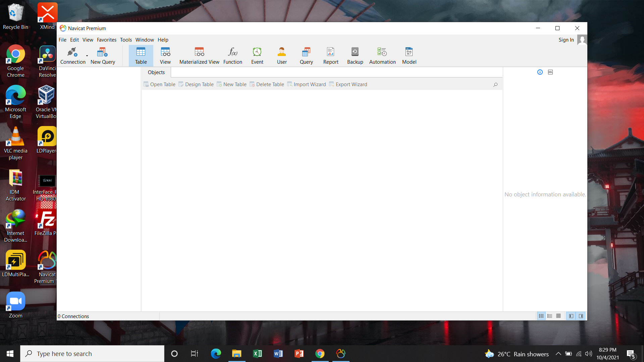Click the Sign In link
Viewport: 644px width, 362px height.
[566, 40]
